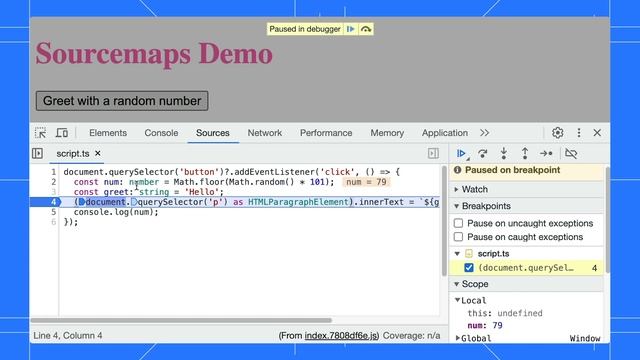Click line number 2 in the gutter
Image resolution: width=640 pixels, height=360 pixels.
(53, 182)
